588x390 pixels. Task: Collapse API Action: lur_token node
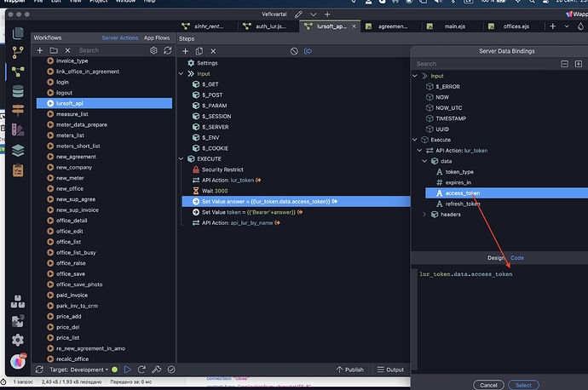click(419, 151)
